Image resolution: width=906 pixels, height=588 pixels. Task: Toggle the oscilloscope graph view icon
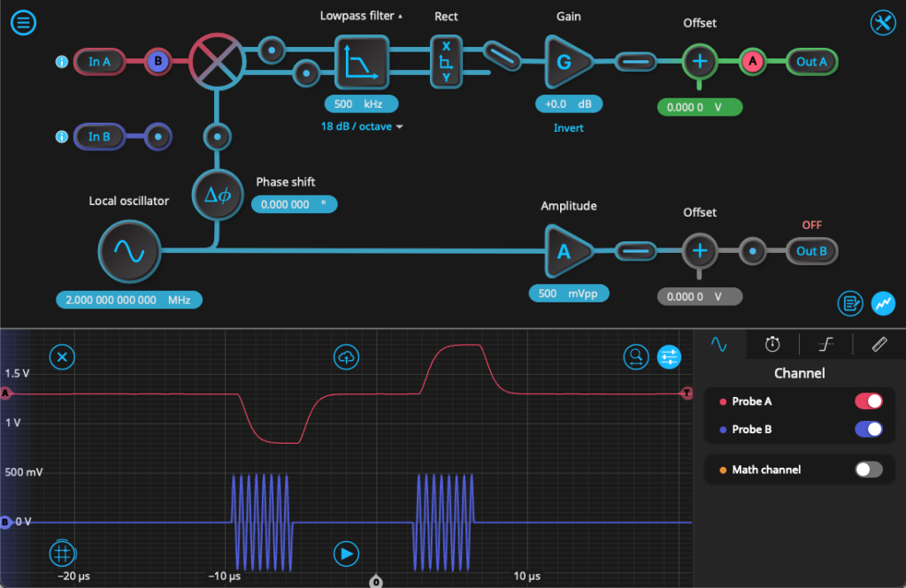884,304
